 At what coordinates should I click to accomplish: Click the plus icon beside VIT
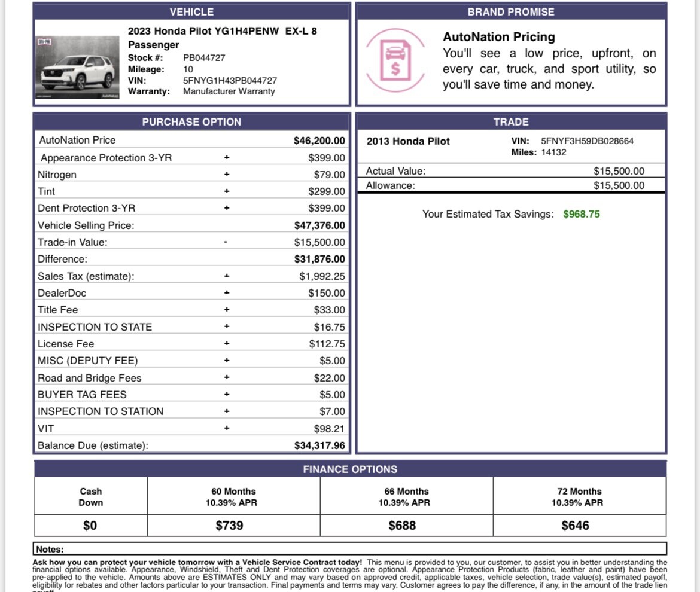tap(226, 428)
